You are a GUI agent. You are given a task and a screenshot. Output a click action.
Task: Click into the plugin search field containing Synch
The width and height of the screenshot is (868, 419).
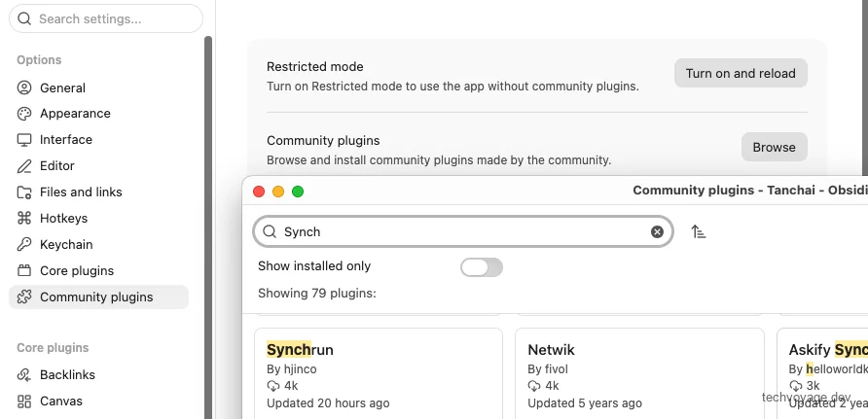coord(463,231)
